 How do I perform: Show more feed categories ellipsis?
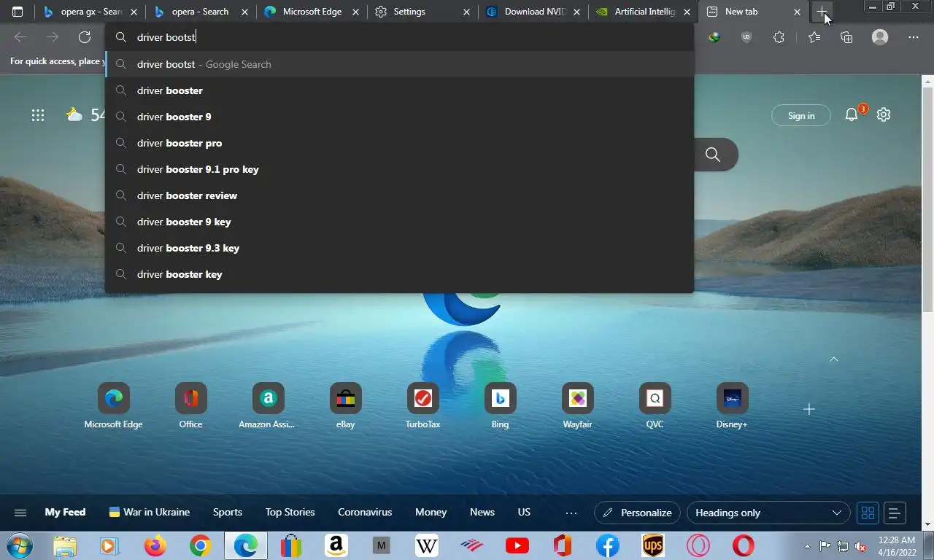click(571, 513)
